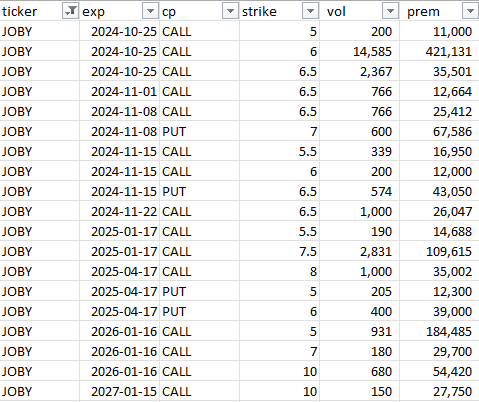Select the PUT cell with strike 7
The image size is (479, 402).
[x=199, y=131]
